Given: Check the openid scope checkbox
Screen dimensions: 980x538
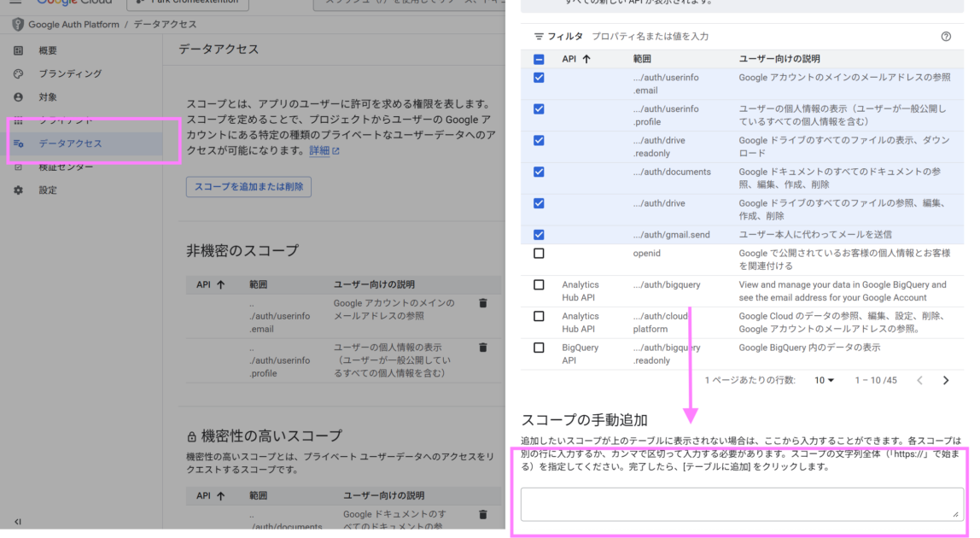Looking at the screenshot, I should pyautogui.click(x=539, y=254).
